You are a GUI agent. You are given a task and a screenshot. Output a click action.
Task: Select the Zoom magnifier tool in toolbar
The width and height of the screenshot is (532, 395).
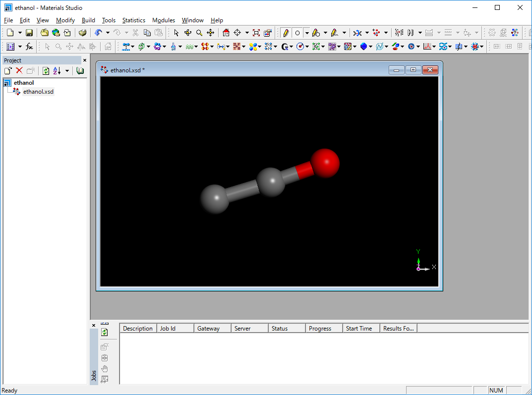coord(199,33)
